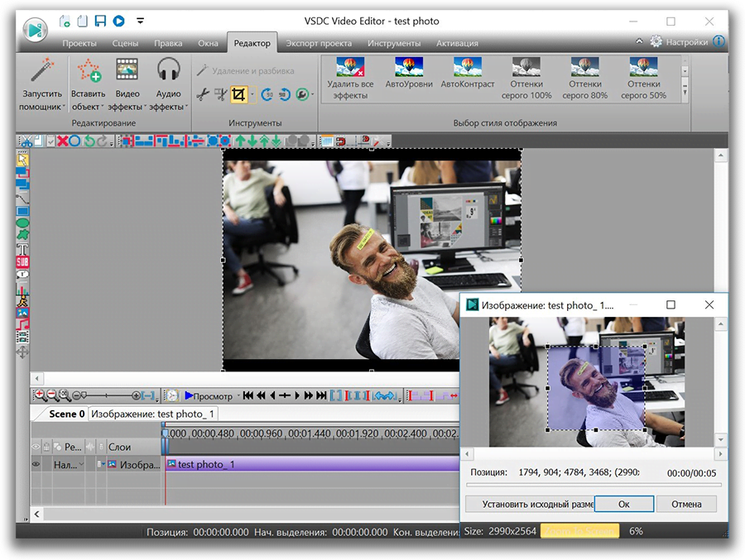
Task: Click the timeline zoom slider
Action: click(x=108, y=395)
